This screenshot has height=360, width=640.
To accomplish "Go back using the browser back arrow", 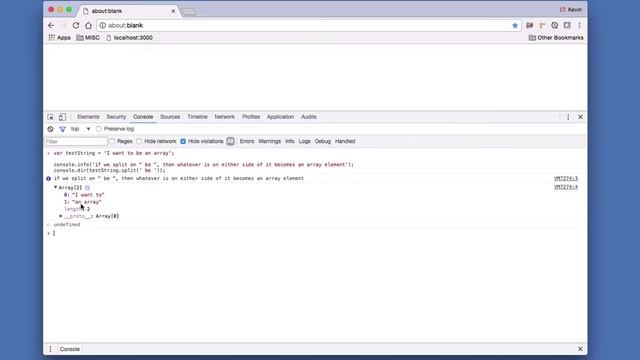I will (x=51, y=25).
